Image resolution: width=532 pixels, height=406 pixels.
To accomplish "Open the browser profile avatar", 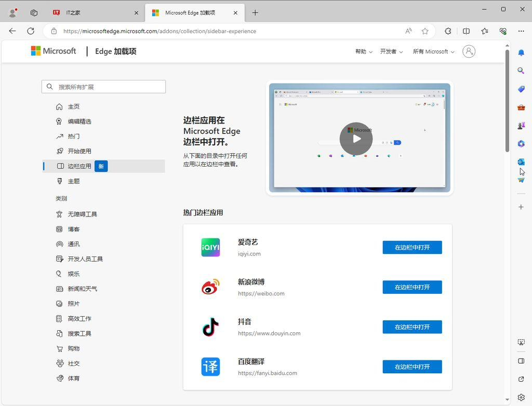I will tap(13, 12).
